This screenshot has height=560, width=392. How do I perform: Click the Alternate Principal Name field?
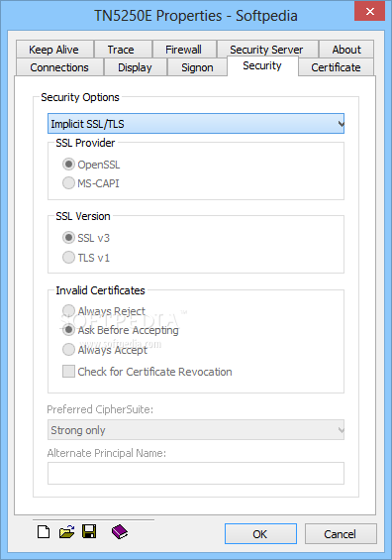point(196,473)
